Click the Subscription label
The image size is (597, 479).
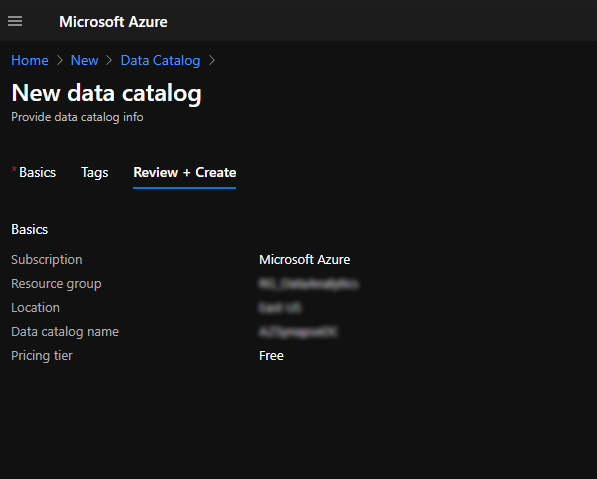click(x=46, y=260)
